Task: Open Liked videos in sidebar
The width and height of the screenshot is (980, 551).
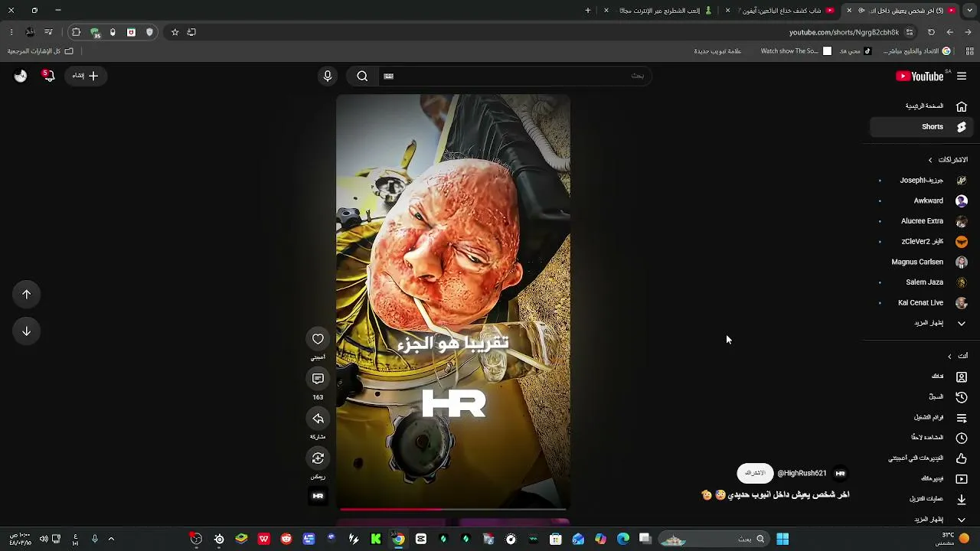Action: click(923, 458)
